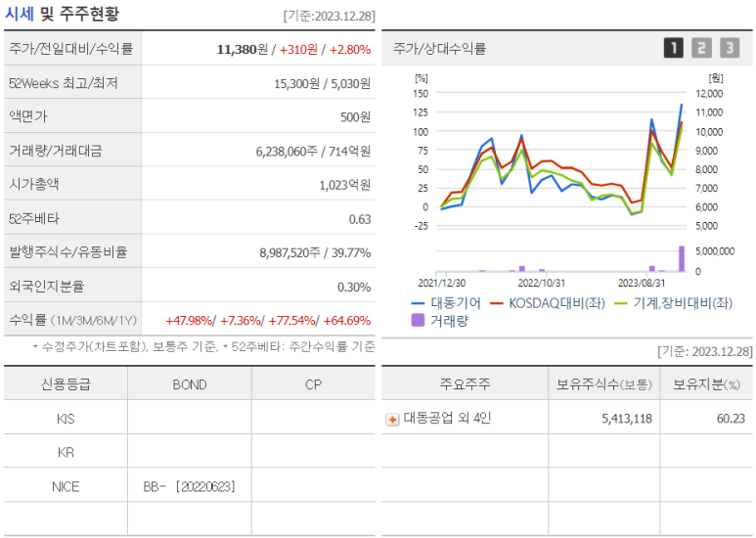
Task: Select the 60.23 ownership percentage
Action: (731, 419)
